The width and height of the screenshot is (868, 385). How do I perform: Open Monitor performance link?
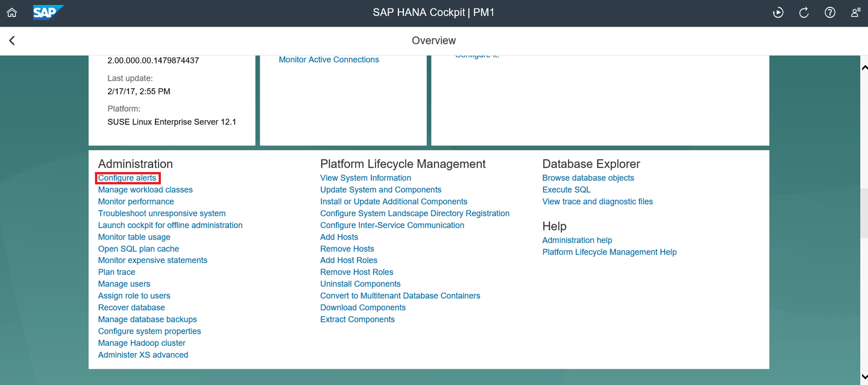coord(136,202)
